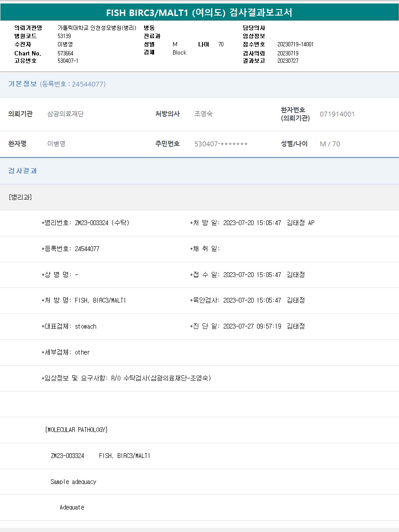
Task: Click the [MOLECULAR PATHOLOGY] heading
Action: [76, 430]
